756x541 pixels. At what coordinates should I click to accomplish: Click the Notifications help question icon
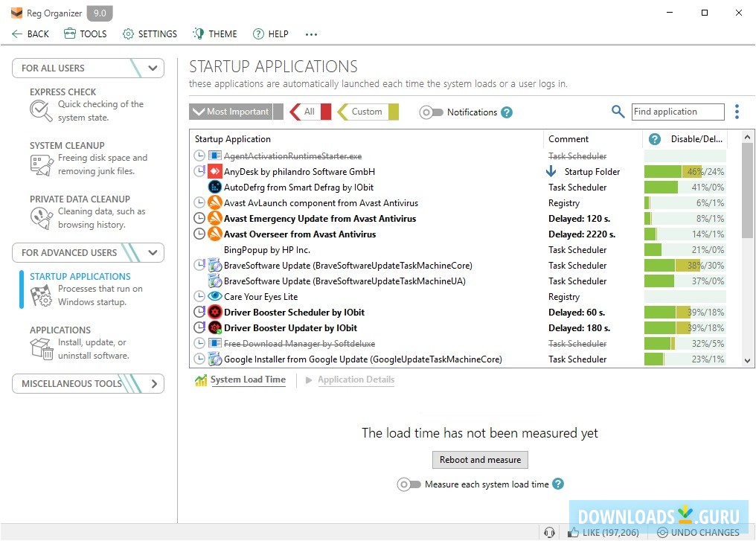coord(506,112)
